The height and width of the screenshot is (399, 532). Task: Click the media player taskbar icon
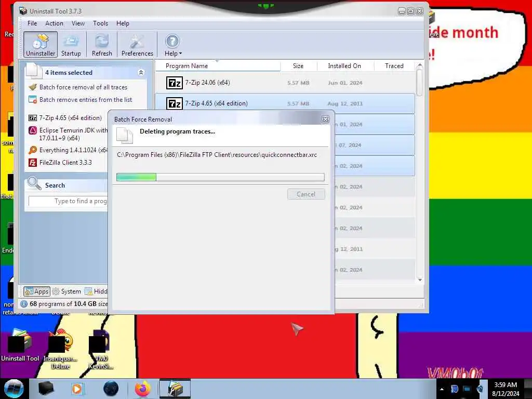coord(77,389)
